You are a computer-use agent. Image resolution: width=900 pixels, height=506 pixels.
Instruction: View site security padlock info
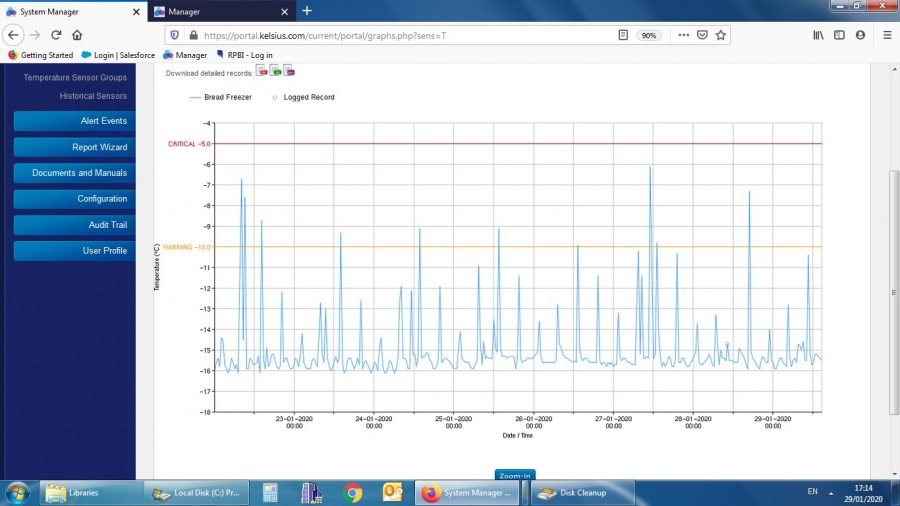(x=193, y=35)
